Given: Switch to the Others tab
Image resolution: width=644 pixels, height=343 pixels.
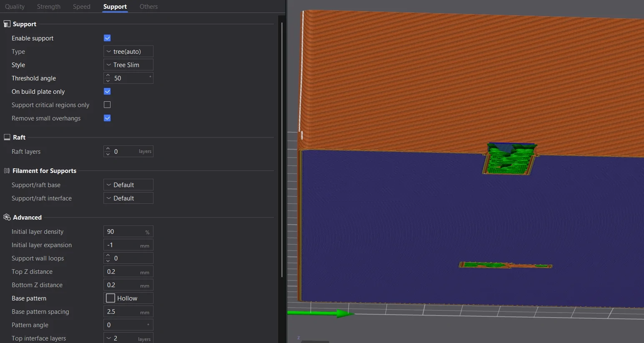Looking at the screenshot, I should coord(149,7).
